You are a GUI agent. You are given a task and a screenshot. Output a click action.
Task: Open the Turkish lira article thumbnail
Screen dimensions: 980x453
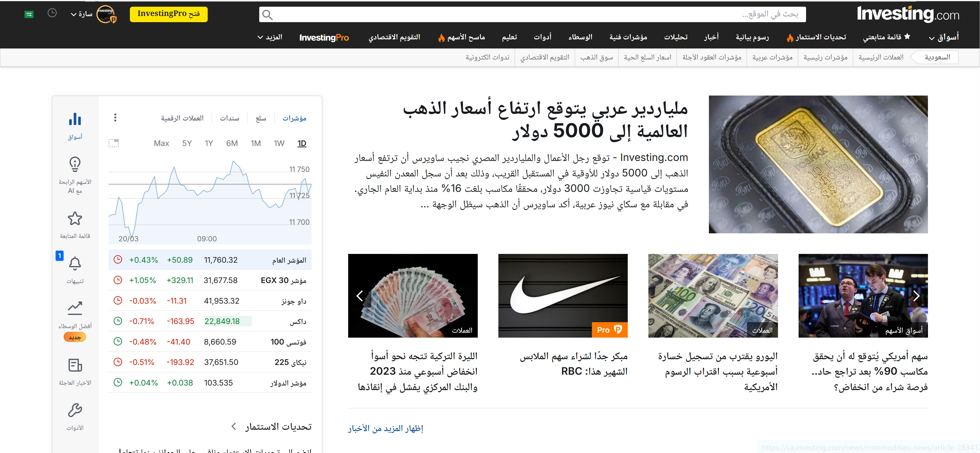point(413,296)
